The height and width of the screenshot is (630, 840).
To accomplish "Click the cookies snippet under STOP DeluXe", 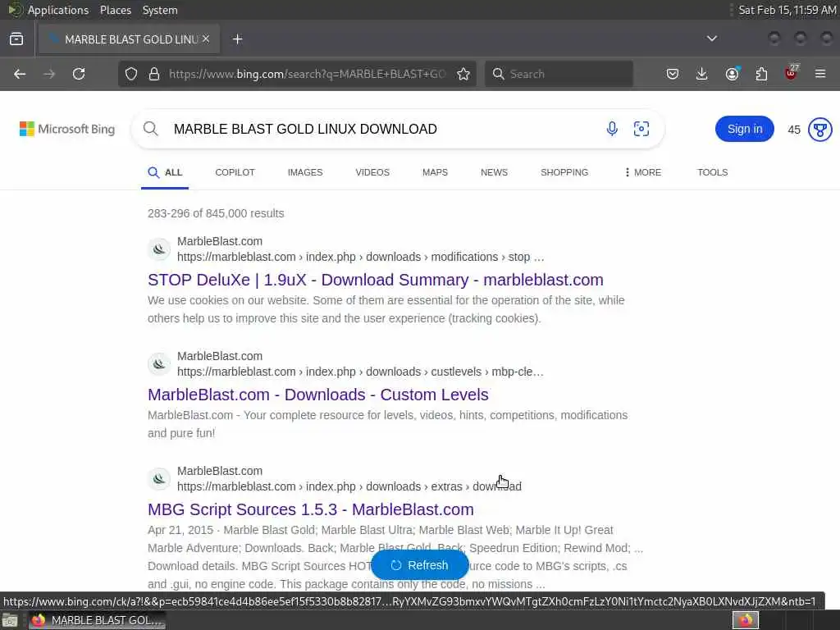I will pos(386,309).
